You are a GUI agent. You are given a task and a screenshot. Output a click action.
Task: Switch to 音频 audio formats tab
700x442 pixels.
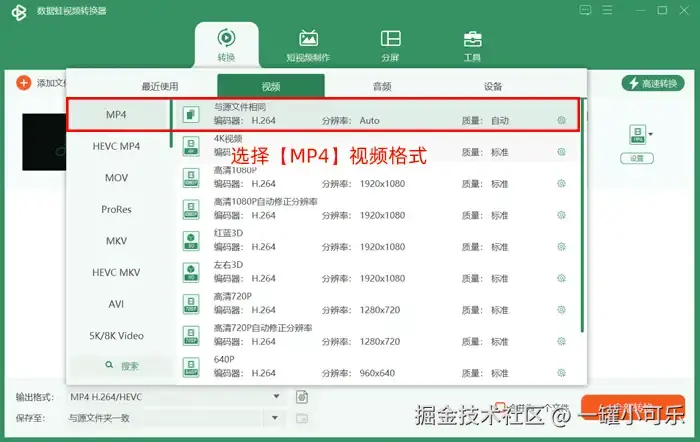pos(382,86)
